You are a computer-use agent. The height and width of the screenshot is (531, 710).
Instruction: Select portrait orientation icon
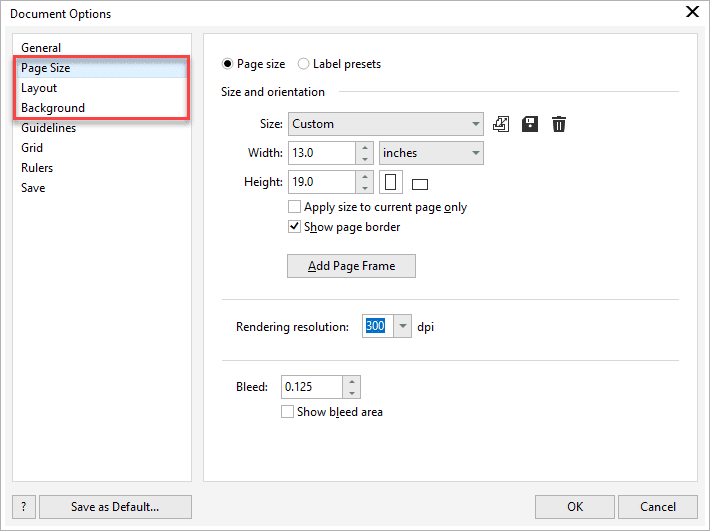coord(390,182)
